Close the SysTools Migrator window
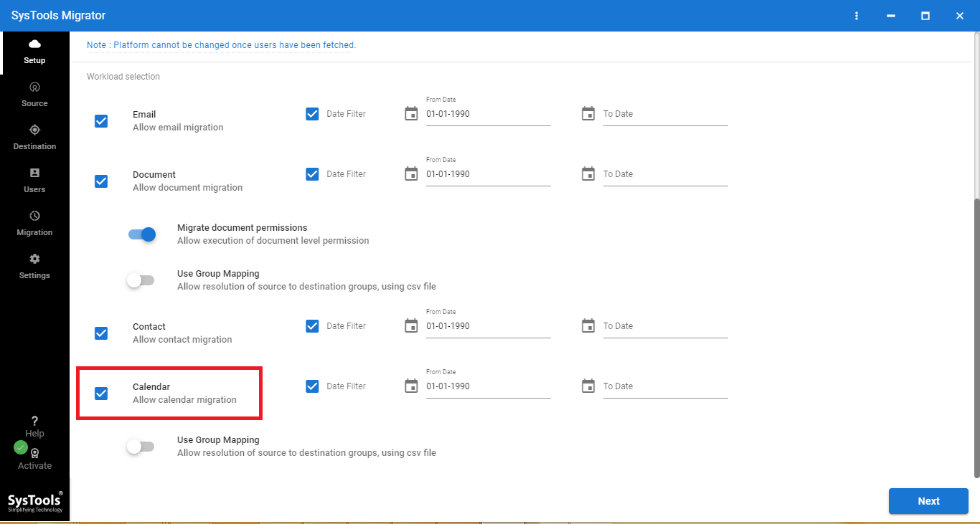This screenshot has height=524, width=980. [960, 16]
